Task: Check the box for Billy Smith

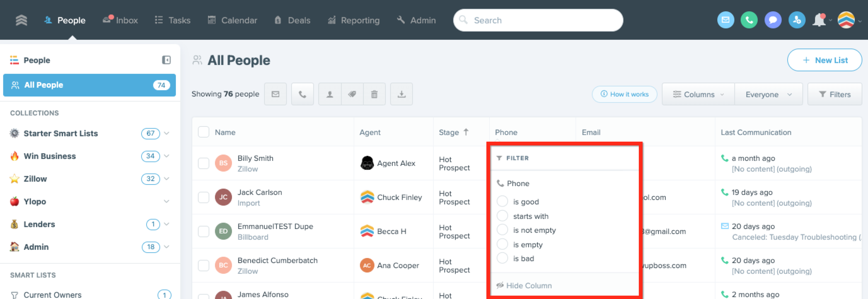Action: coord(204,163)
